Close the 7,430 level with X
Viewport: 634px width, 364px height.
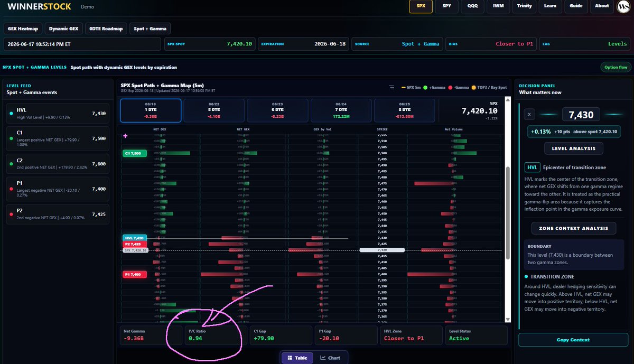[530, 115]
